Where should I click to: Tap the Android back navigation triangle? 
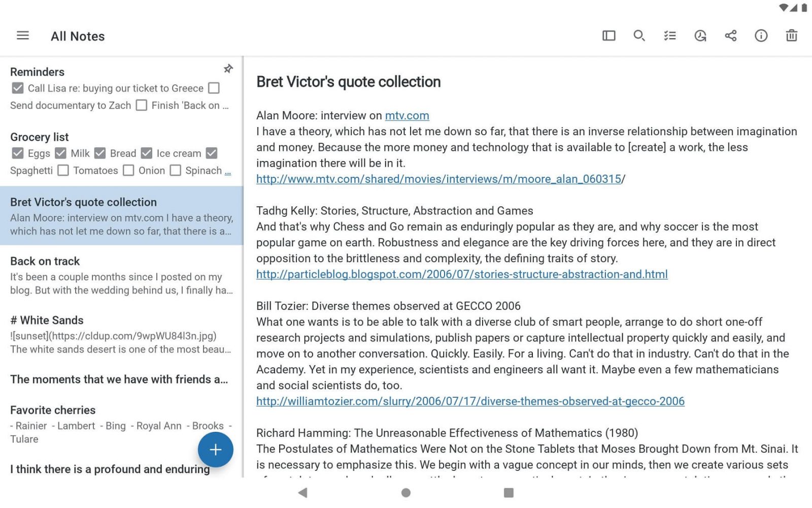point(303,492)
